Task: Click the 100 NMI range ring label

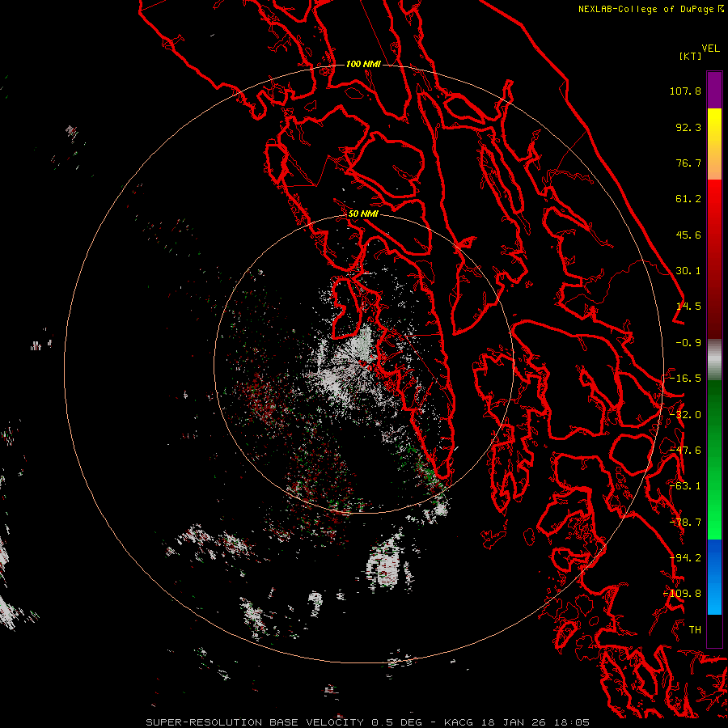Action: pyautogui.click(x=363, y=64)
